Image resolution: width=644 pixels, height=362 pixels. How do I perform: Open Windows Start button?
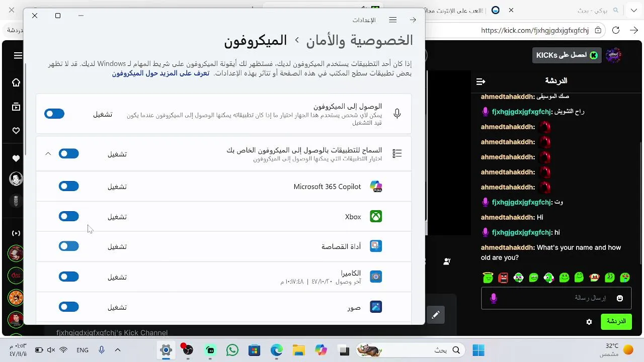(478, 350)
